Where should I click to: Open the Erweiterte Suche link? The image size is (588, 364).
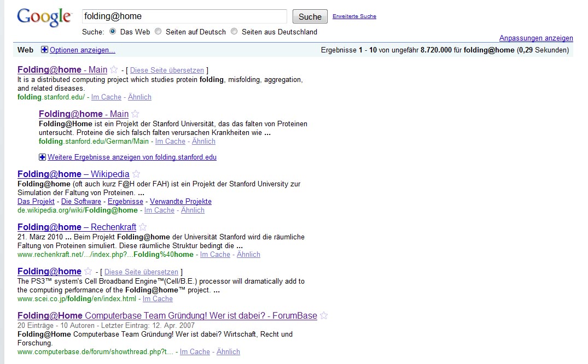354,16
